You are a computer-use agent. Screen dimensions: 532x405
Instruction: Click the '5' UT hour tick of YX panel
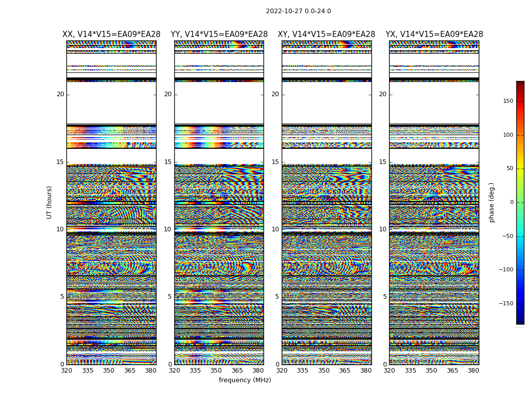pyautogui.click(x=385, y=297)
